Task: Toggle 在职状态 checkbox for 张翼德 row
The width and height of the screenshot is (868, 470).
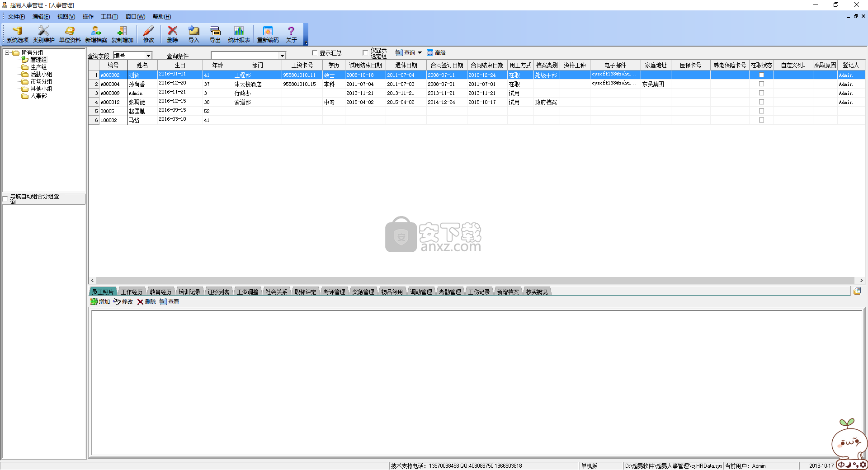Action: 761,102
